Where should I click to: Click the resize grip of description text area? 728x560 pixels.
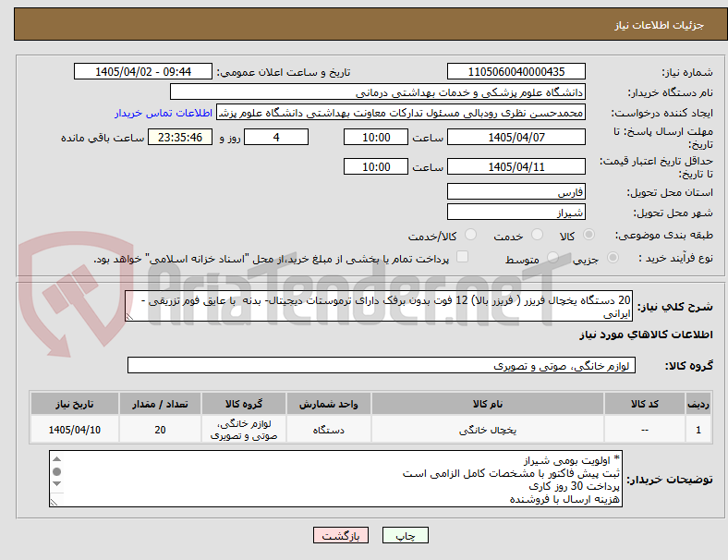(x=129, y=317)
